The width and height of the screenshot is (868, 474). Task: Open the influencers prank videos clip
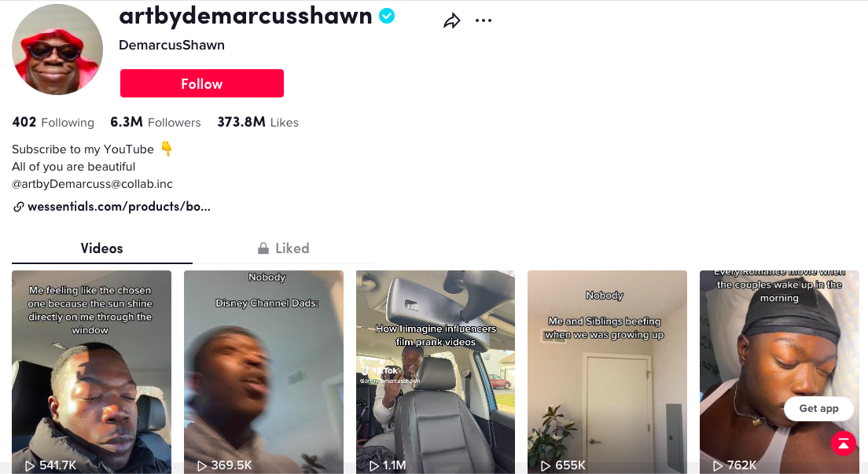(435, 372)
